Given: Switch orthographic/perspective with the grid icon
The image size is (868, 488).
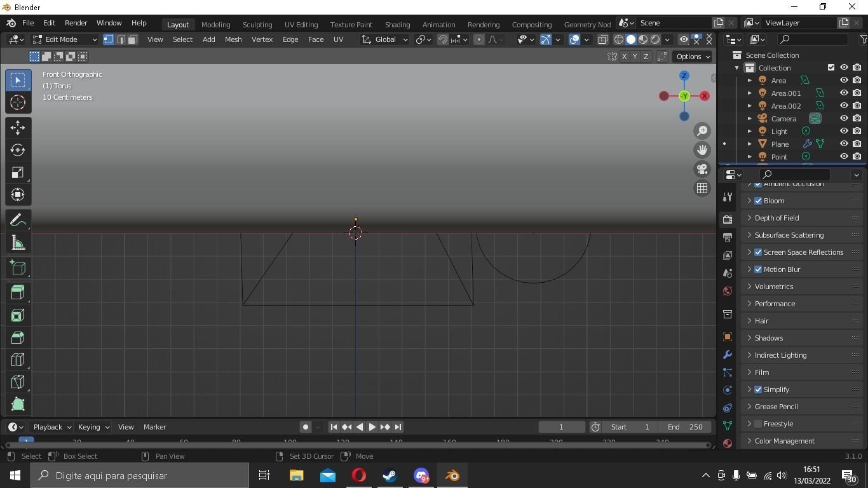Looking at the screenshot, I should pyautogui.click(x=702, y=188).
